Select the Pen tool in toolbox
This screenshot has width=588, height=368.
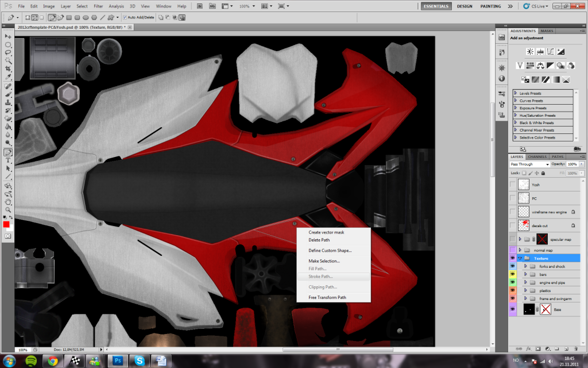tap(8, 152)
